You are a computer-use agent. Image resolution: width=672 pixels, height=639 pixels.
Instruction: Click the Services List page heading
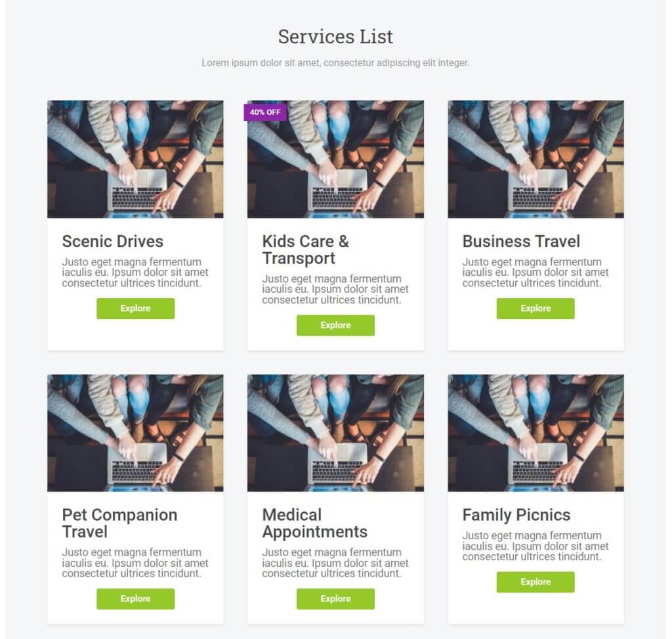point(335,37)
